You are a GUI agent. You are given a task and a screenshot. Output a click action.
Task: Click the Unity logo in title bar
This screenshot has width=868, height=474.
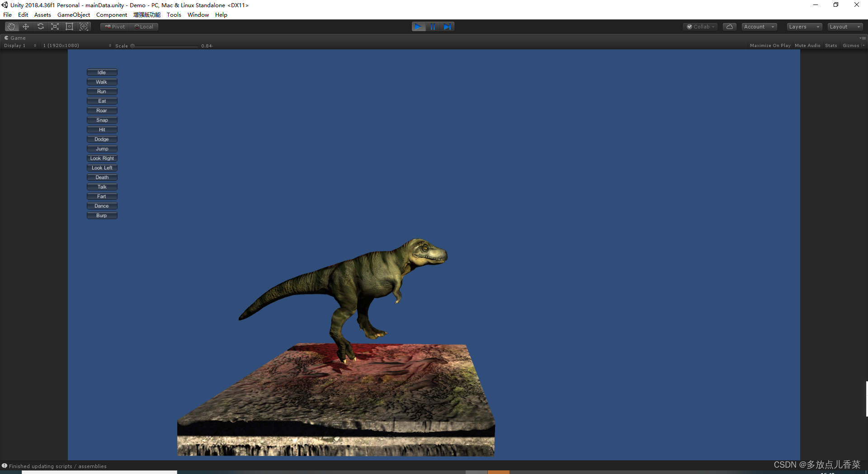click(x=5, y=5)
